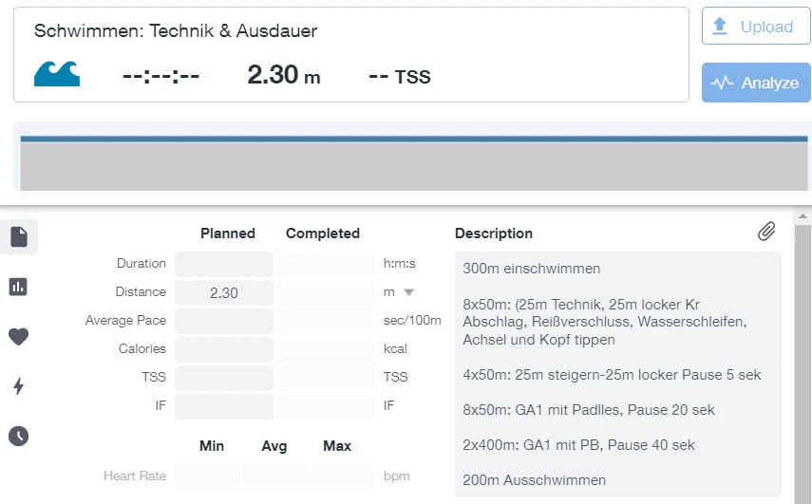Click the planned Average Pace field

[224, 322]
